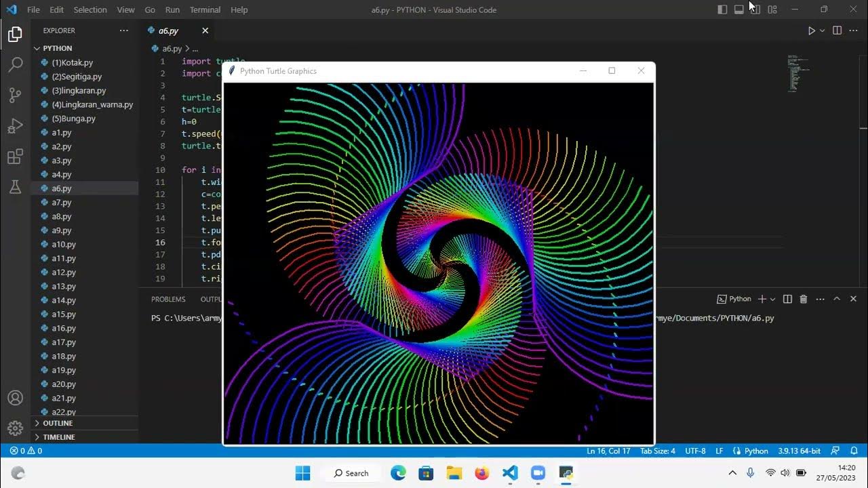Open the Testing flask view
The image size is (868, 488).
point(15,188)
